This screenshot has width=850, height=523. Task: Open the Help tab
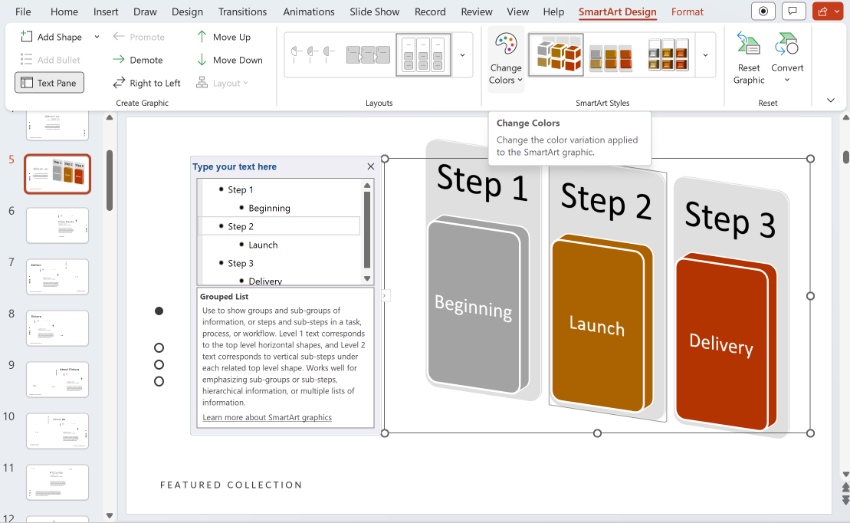tap(553, 11)
